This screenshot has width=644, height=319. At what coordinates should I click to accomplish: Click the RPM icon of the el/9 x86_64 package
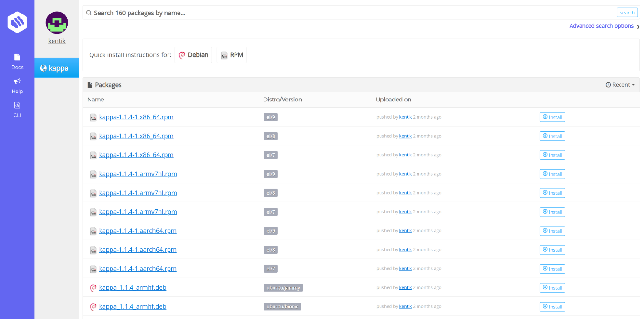point(93,117)
